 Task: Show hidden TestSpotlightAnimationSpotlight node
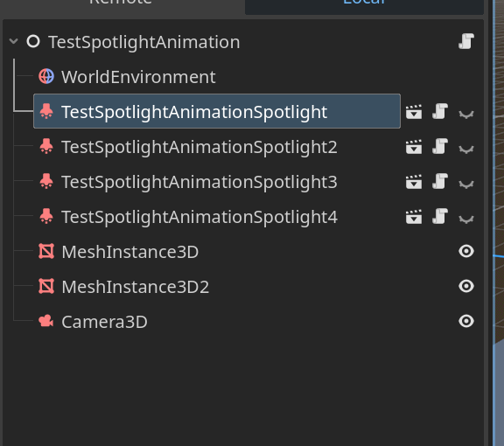click(466, 114)
